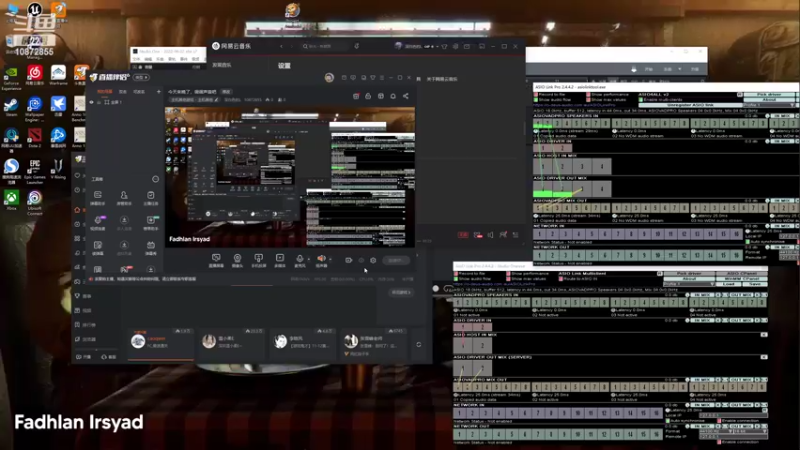
Task: Click the trophy icon in left sidebar
Action: coord(78,296)
